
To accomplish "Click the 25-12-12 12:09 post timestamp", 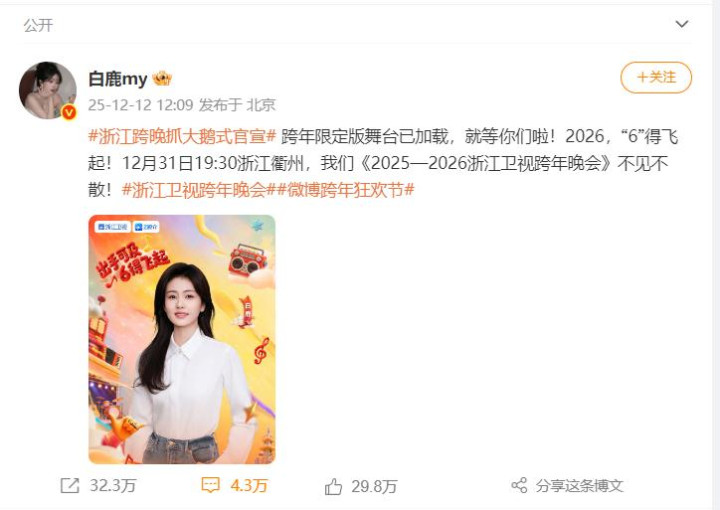I will (141, 105).
